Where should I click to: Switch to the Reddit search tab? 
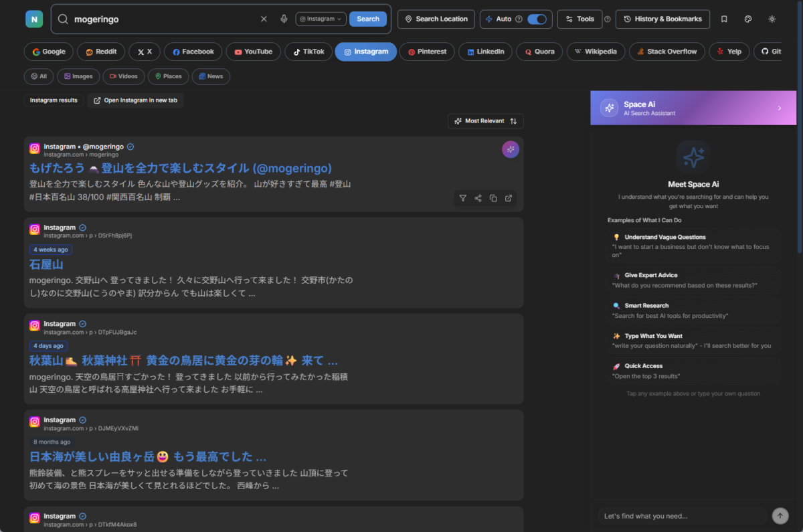click(101, 51)
